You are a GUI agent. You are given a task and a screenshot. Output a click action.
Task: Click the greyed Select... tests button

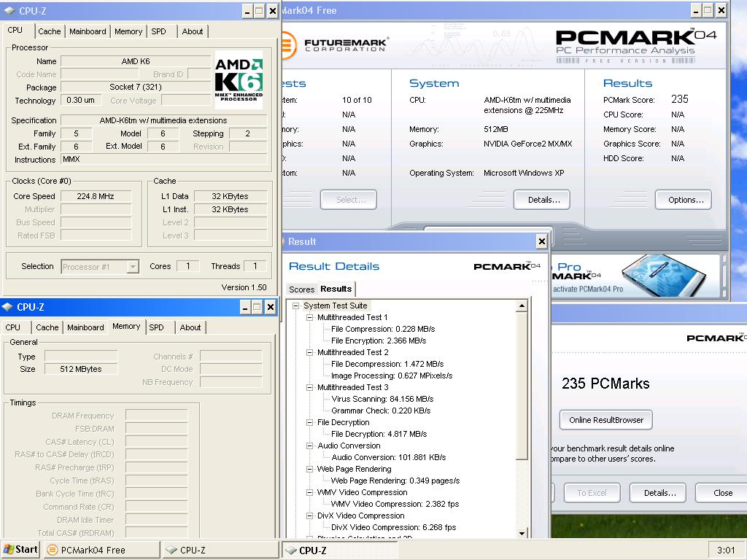[349, 200]
